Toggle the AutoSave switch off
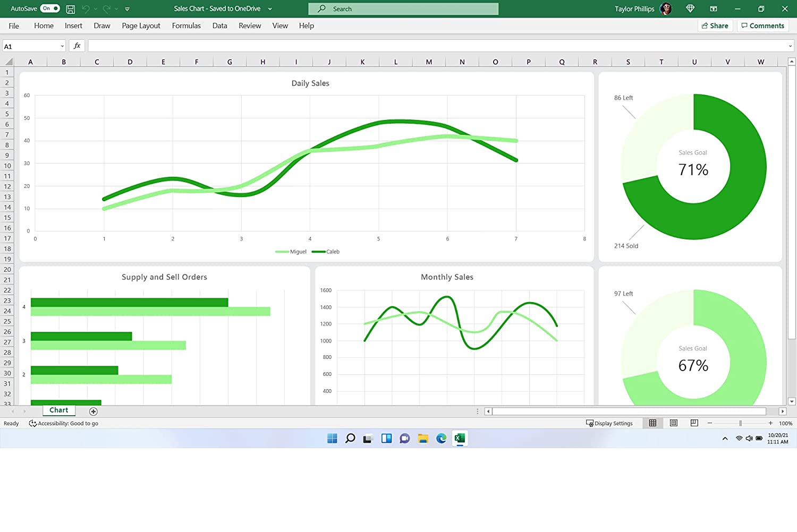This screenshot has height=532, width=797. pos(50,8)
